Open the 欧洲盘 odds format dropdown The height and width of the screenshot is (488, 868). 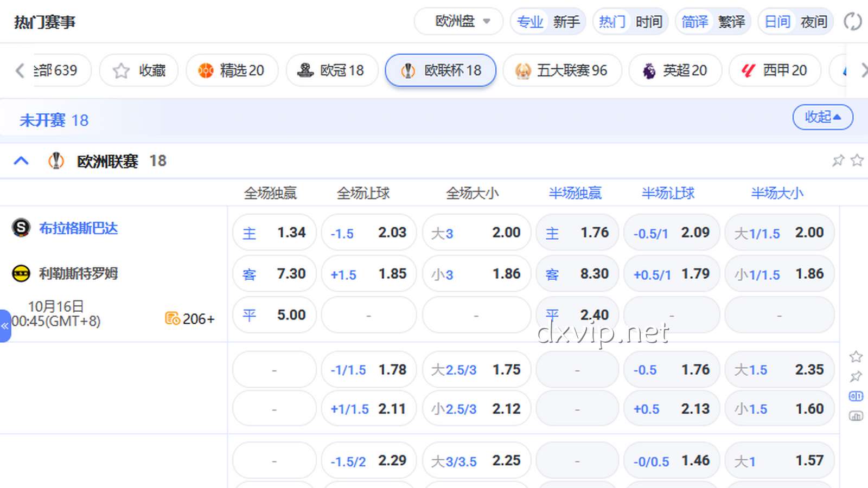458,22
